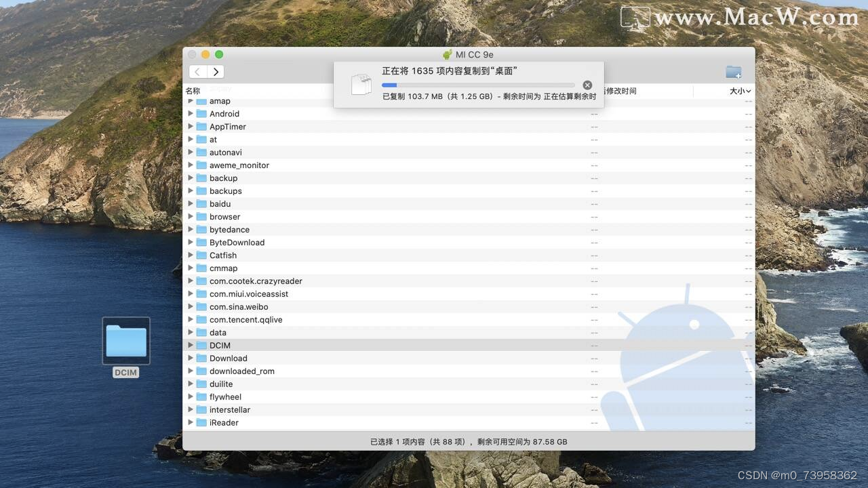868x488 pixels.
Task: Open the size column sort dropdown
Action: (740, 91)
